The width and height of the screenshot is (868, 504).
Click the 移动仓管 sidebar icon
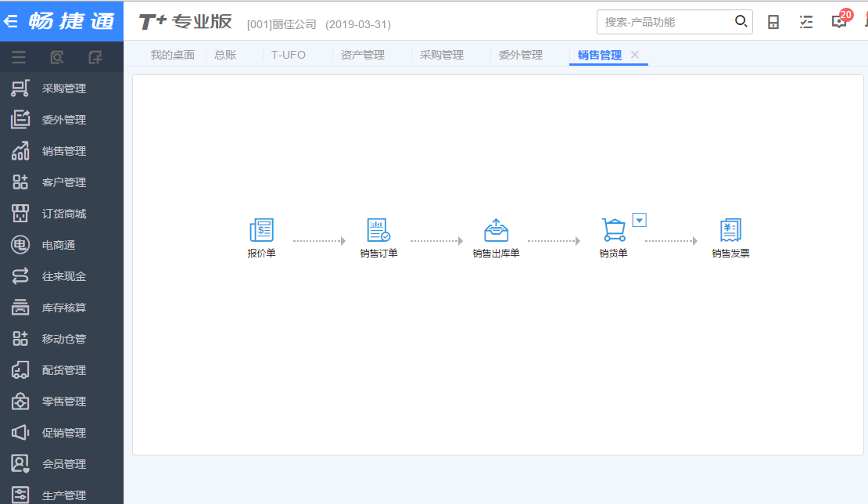(x=20, y=338)
